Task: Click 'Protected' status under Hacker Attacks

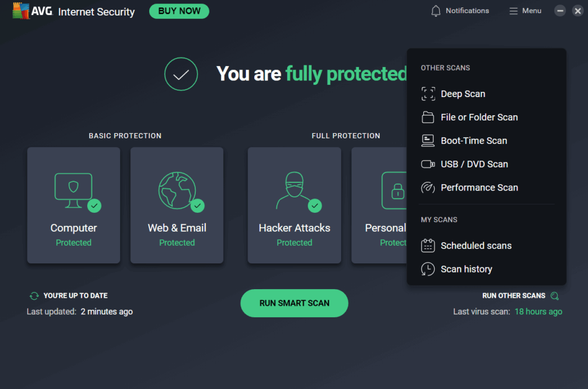Action: pos(295,243)
